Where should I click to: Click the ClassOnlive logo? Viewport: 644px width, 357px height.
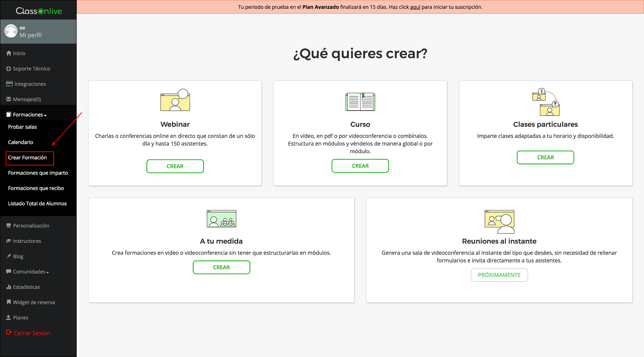coord(37,10)
